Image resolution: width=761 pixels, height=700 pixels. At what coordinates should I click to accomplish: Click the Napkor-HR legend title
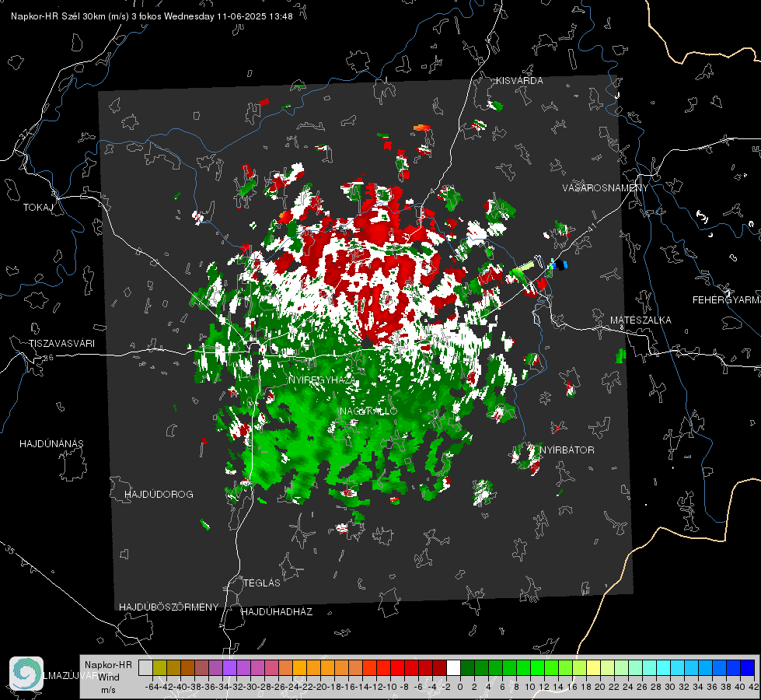[x=108, y=665]
